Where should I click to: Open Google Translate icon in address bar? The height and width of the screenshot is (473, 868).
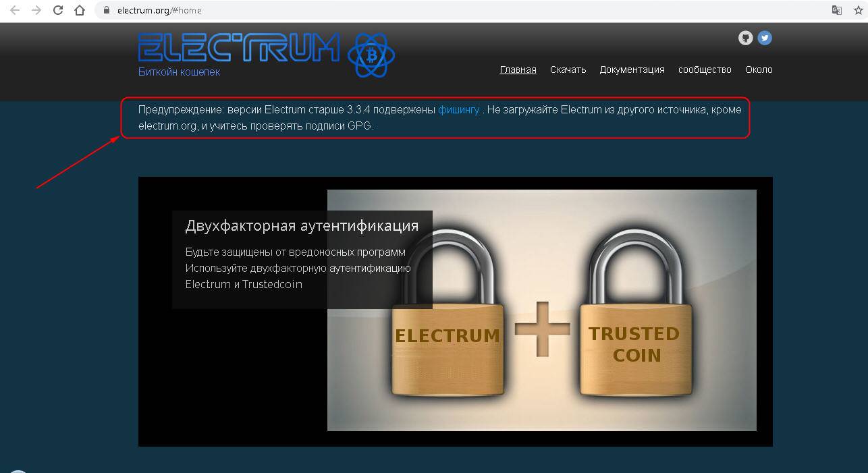837,10
